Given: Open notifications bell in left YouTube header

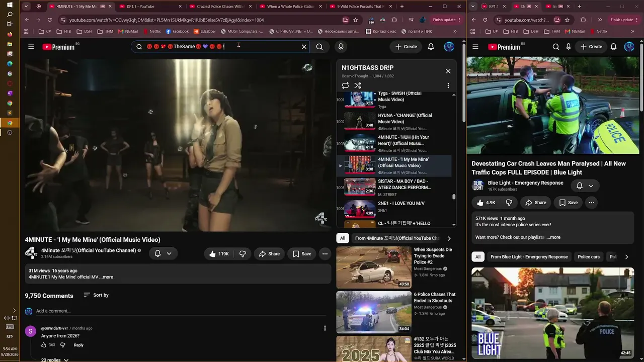Looking at the screenshot, I should tap(431, 47).
